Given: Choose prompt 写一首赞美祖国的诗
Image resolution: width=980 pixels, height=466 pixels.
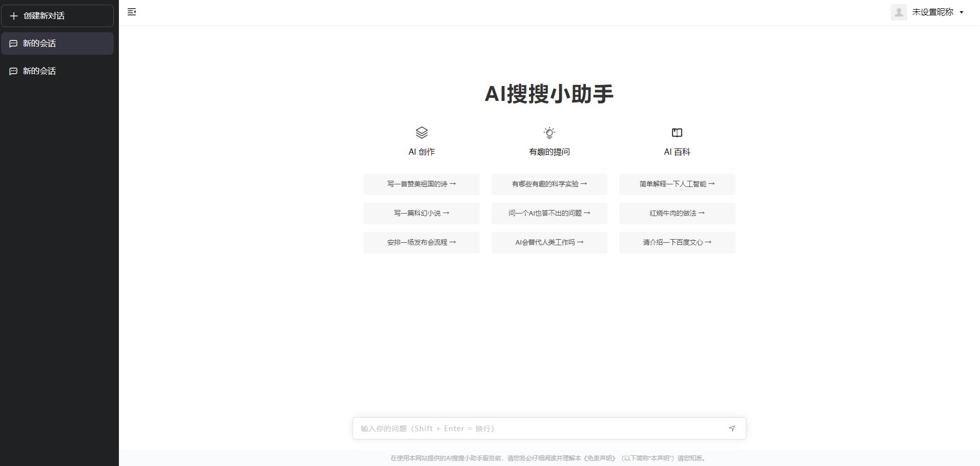Looking at the screenshot, I should (x=421, y=184).
